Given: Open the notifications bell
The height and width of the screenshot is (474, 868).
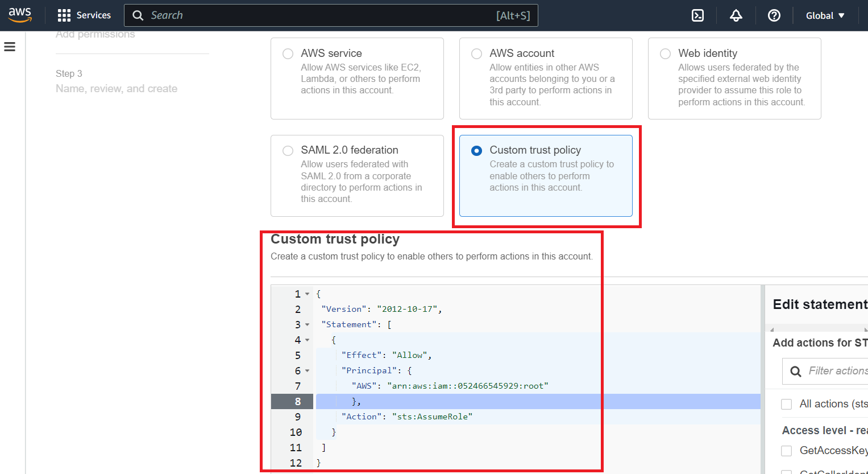Looking at the screenshot, I should pyautogui.click(x=736, y=15).
